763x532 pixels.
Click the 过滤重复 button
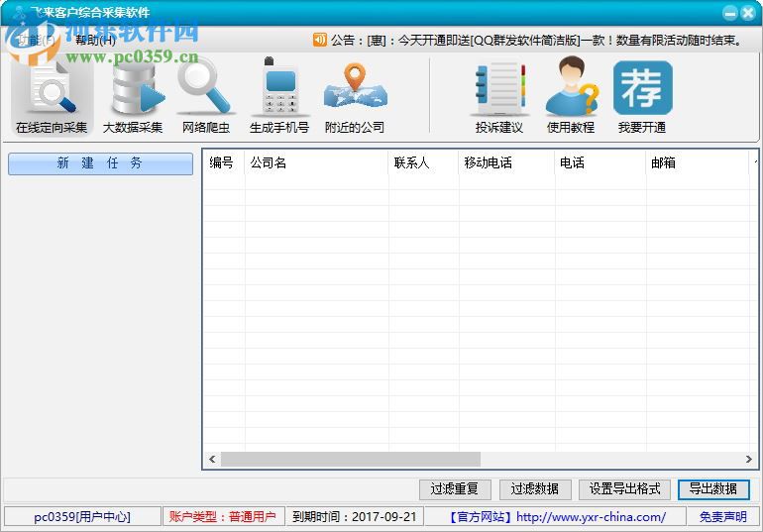point(455,489)
